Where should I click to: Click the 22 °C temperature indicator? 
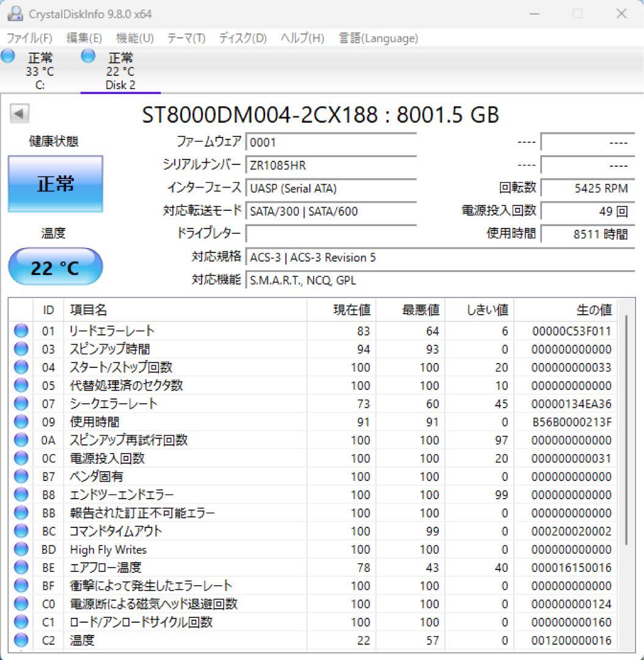55,266
